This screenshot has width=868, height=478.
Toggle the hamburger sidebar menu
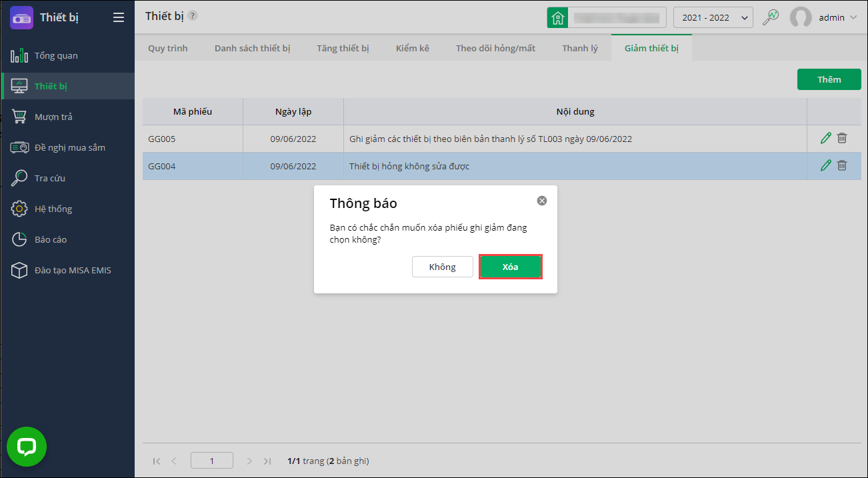tap(119, 17)
